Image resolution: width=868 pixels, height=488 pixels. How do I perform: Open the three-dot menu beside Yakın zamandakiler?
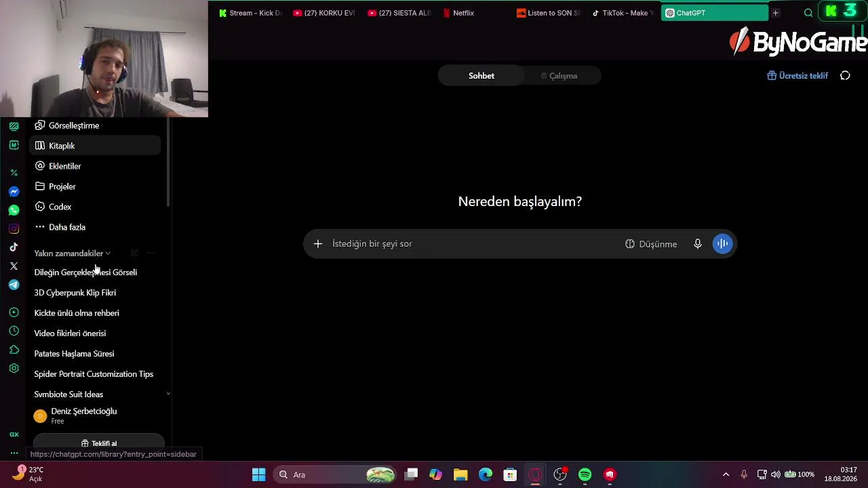151,253
